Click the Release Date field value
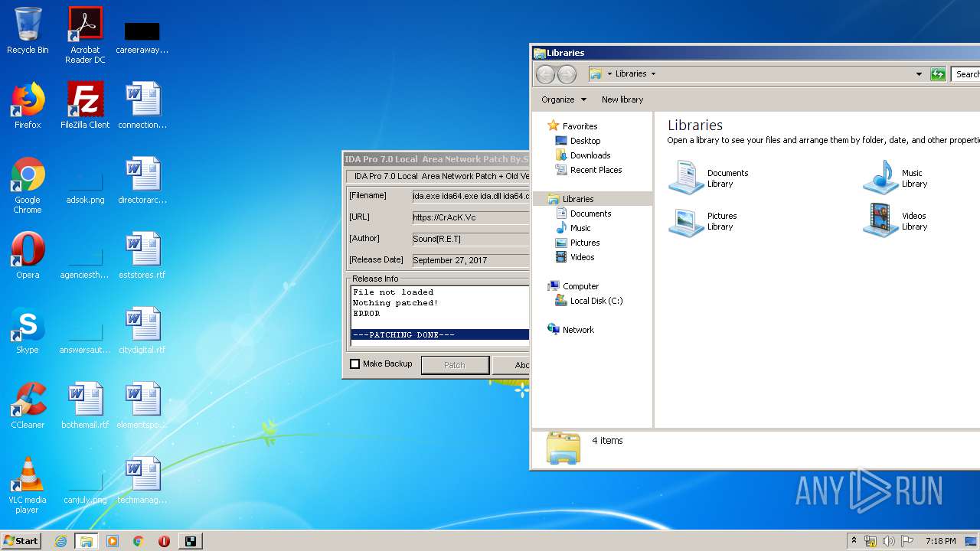The width and height of the screenshot is (980, 551). pyautogui.click(x=470, y=260)
